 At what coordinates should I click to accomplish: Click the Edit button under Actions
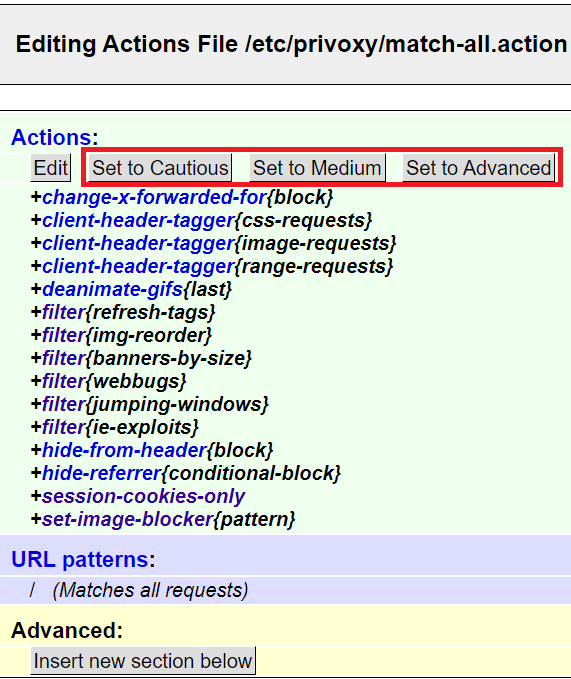tap(51, 168)
